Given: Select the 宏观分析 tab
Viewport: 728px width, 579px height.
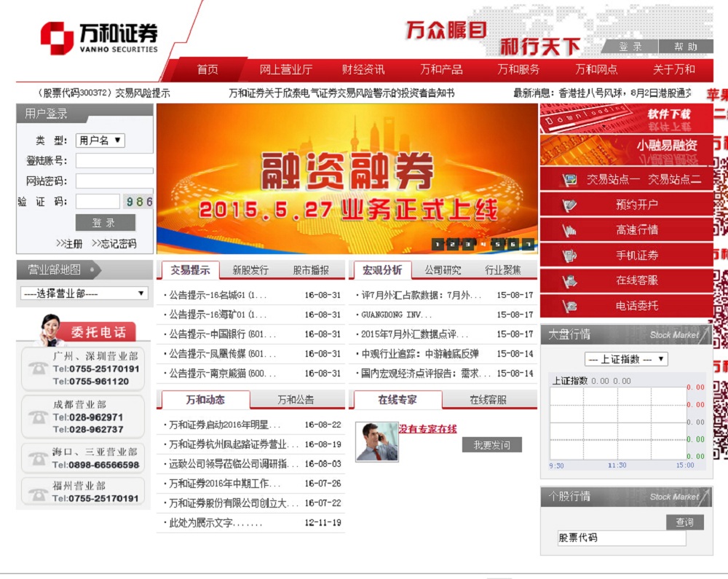Looking at the screenshot, I should pyautogui.click(x=382, y=270).
